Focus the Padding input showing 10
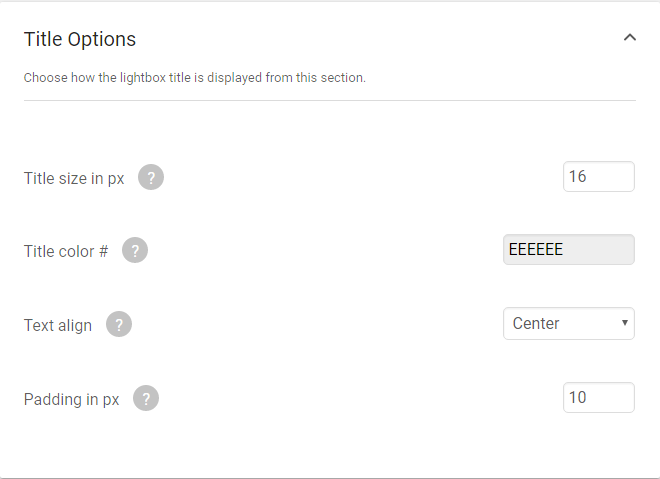 coord(599,398)
